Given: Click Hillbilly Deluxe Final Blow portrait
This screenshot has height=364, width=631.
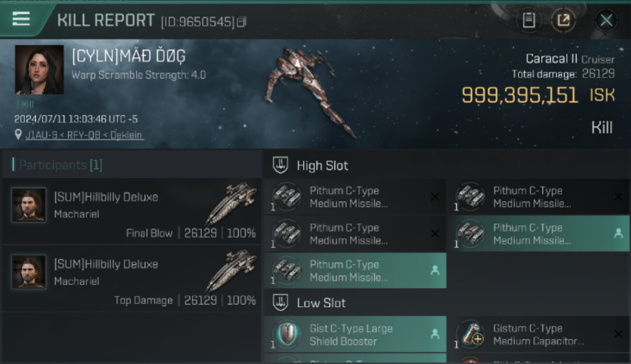Looking at the screenshot, I should pyautogui.click(x=29, y=205).
